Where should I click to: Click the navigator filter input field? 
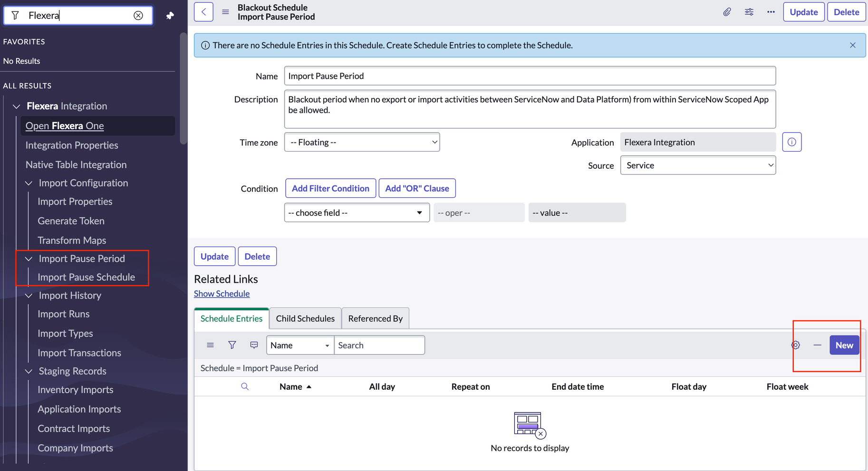[78, 16]
